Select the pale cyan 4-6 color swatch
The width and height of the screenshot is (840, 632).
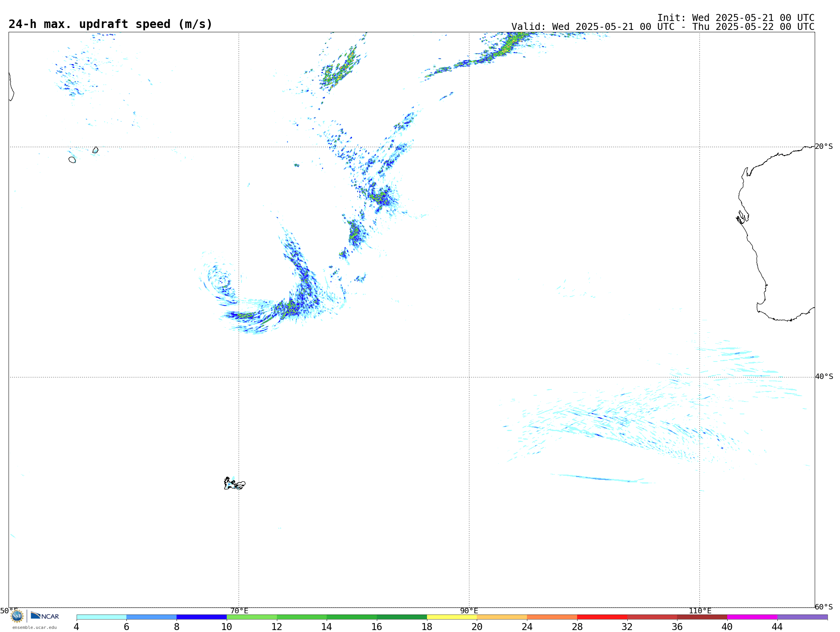(x=101, y=617)
